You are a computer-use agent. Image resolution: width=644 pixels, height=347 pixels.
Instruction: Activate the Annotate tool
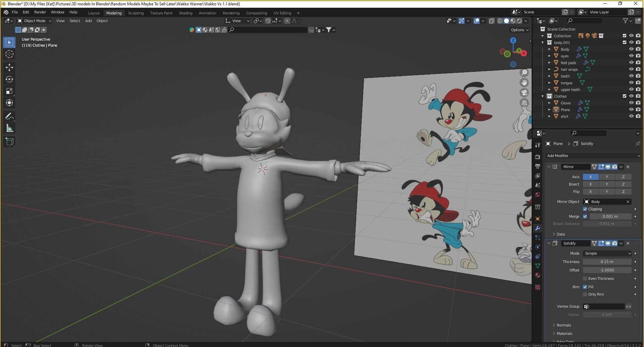[x=9, y=116]
